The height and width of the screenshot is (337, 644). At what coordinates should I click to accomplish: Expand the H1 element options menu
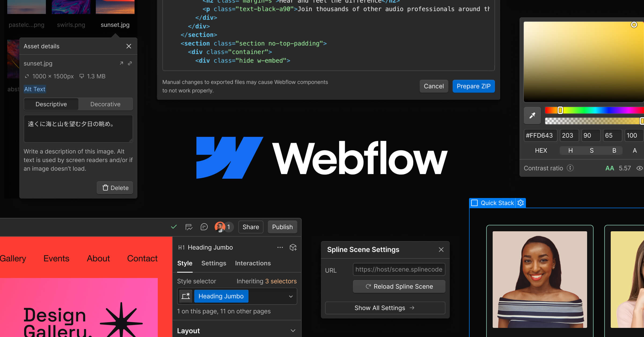[279, 247]
